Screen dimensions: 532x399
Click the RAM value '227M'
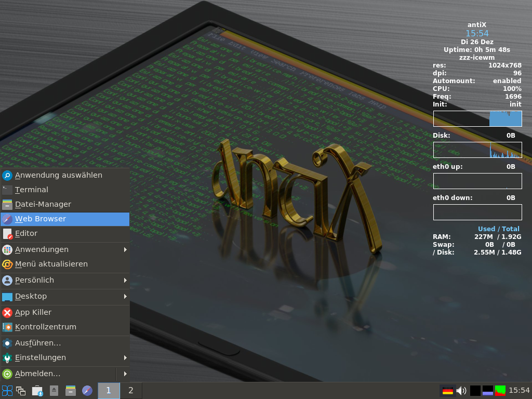(484, 237)
